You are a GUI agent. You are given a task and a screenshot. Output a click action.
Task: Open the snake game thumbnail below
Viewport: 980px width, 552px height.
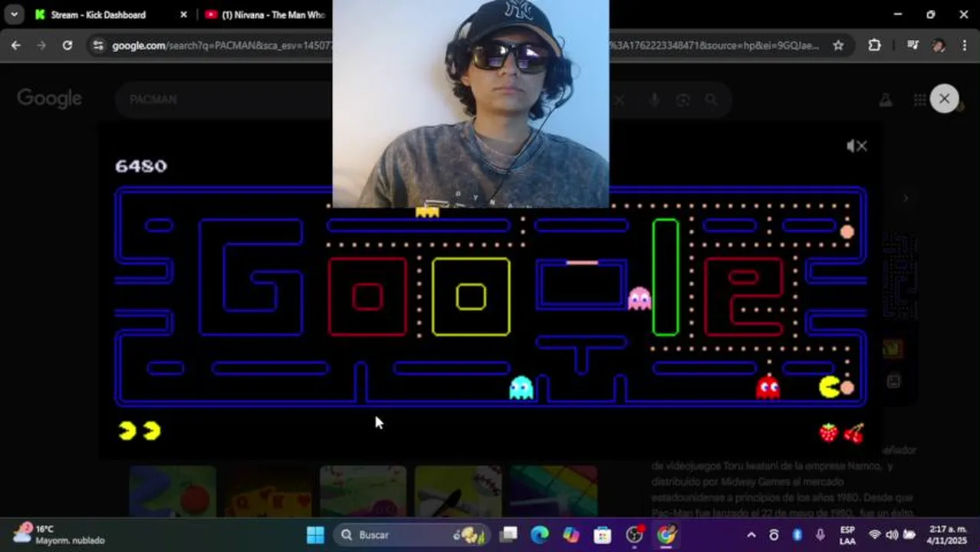pyautogui.click(x=173, y=491)
